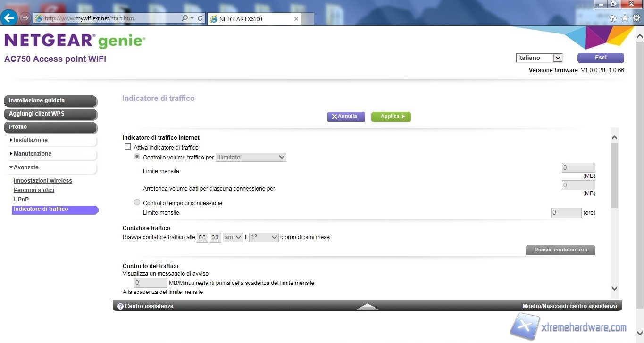The height and width of the screenshot is (343, 644).
Task: Expand the Manutenzione sidebar section
Action: [x=33, y=154]
